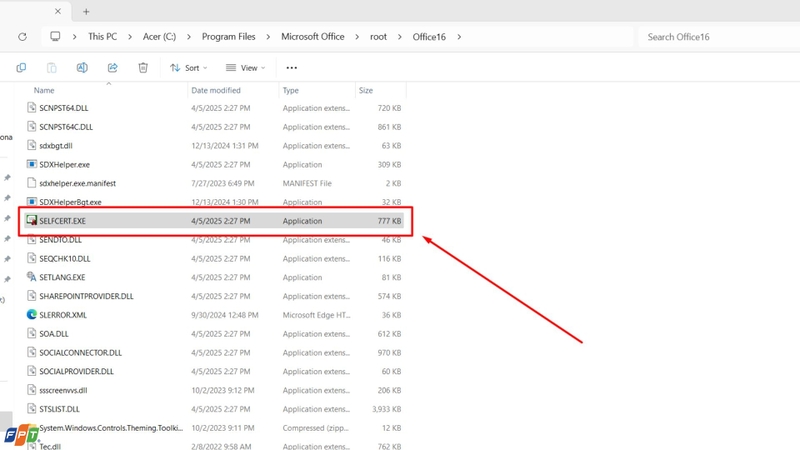Click Office16 in breadcrumb
800x450 pixels.
click(x=429, y=37)
